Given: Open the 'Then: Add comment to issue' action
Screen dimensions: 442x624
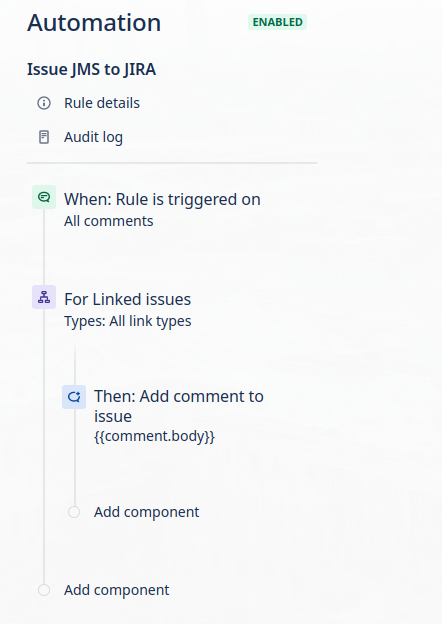Looking at the screenshot, I should (x=179, y=406).
